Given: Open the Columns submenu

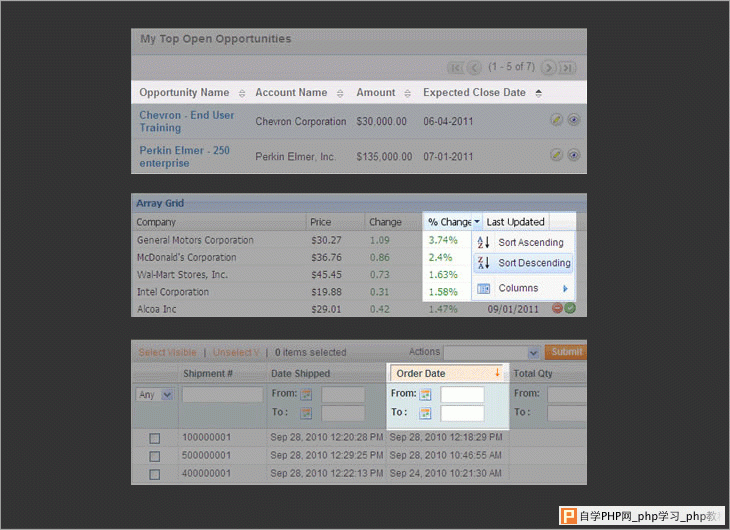Looking at the screenshot, I should pos(524,288).
